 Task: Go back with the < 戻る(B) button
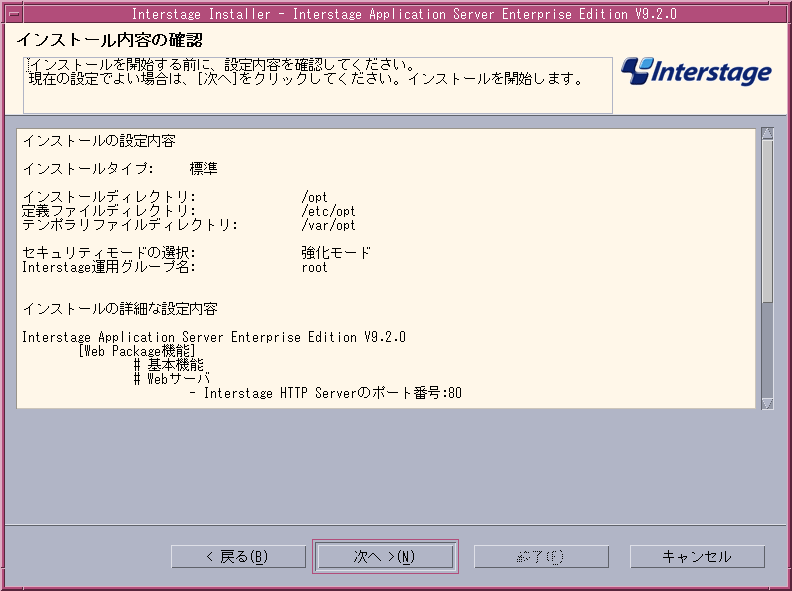[238, 557]
